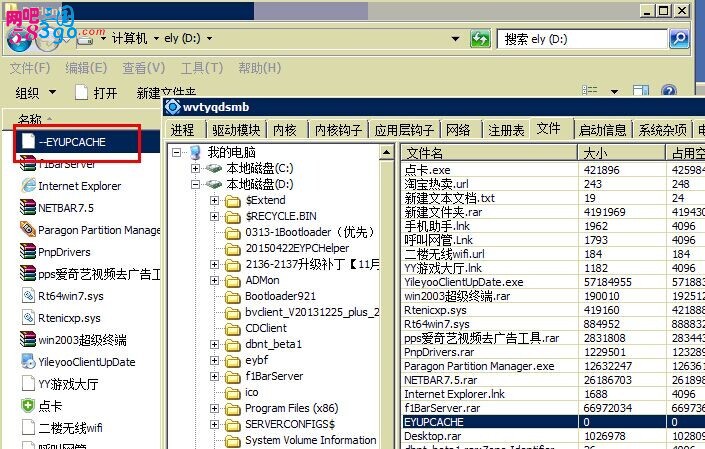705x449 pixels.
Task: Click the arrow after 计算机 in the address bar
Action: click(156, 39)
